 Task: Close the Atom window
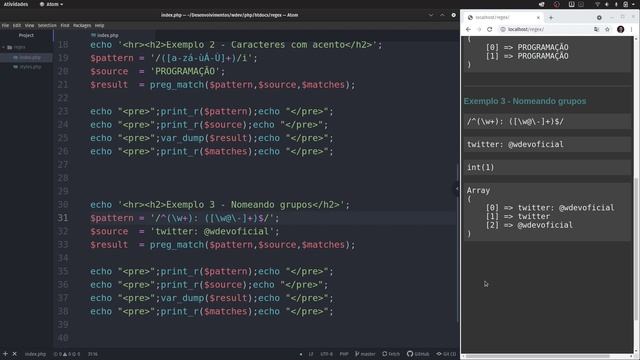pyautogui.click(x=453, y=15)
